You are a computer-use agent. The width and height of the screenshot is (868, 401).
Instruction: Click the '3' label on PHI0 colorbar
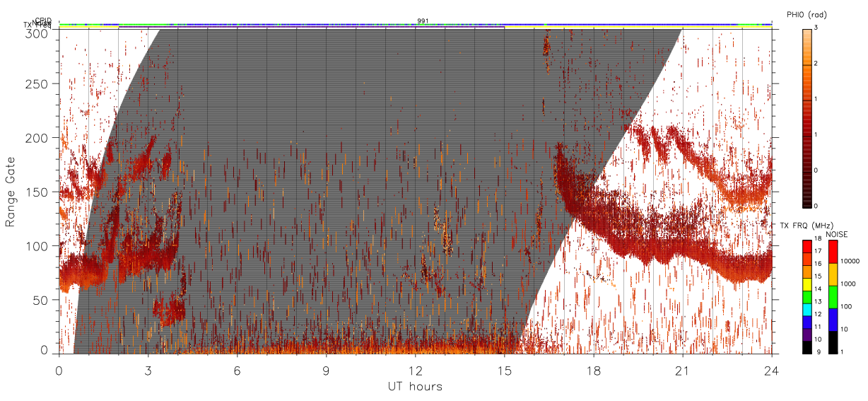[x=816, y=29]
